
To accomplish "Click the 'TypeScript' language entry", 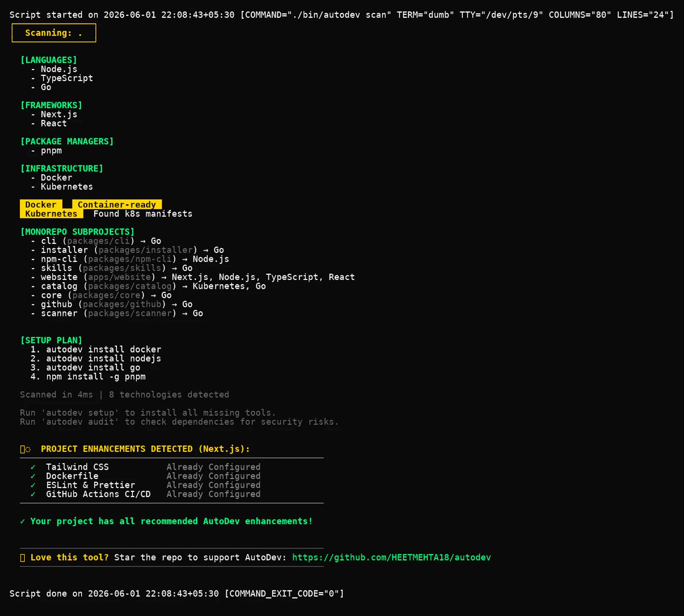I will click(67, 78).
